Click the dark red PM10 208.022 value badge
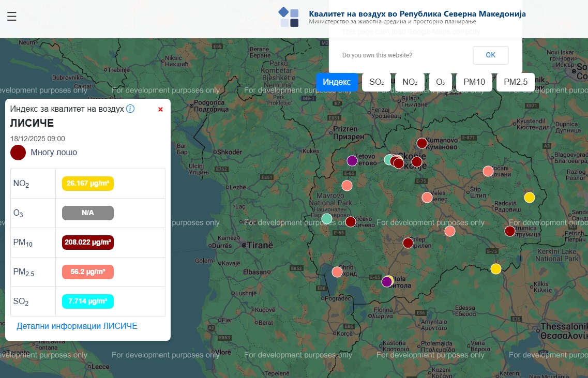Image resolution: width=588 pixels, height=378 pixels. (x=88, y=243)
